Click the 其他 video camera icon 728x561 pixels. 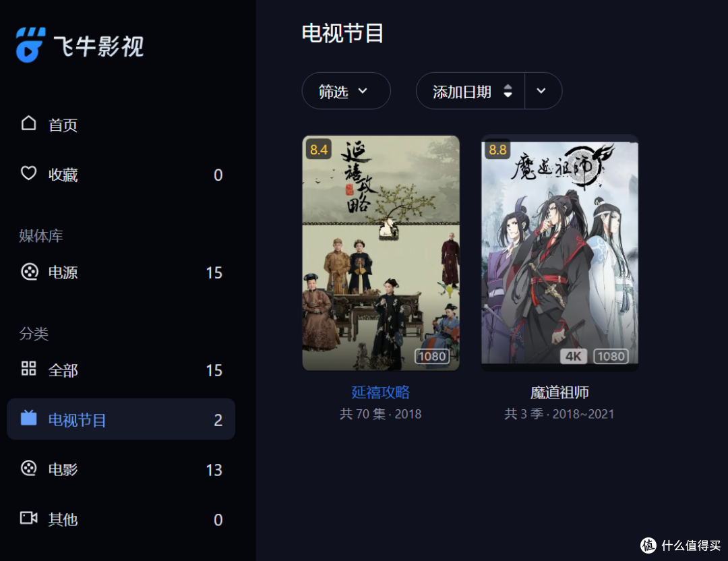coord(29,517)
